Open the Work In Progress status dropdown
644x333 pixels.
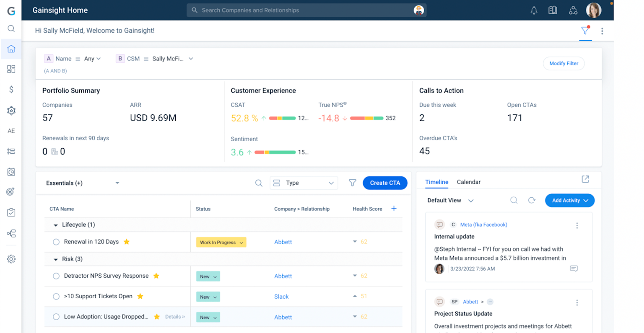tap(221, 242)
